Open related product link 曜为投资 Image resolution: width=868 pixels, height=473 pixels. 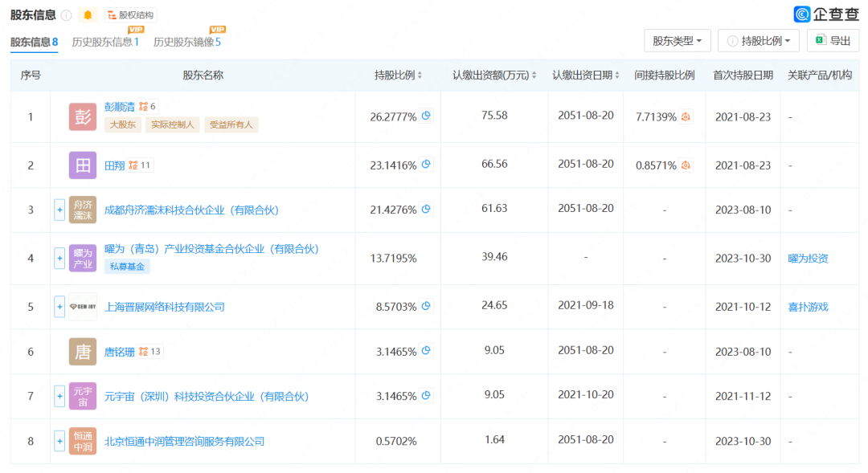click(808, 259)
